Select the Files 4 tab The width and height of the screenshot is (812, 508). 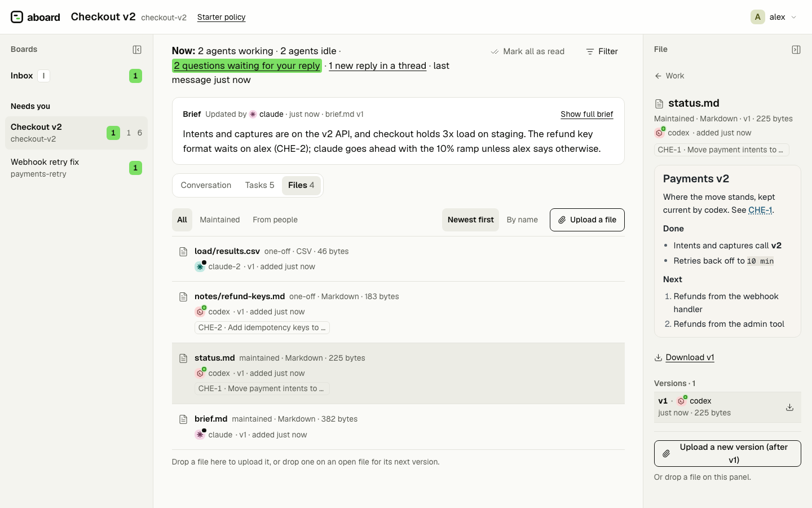pos(301,185)
